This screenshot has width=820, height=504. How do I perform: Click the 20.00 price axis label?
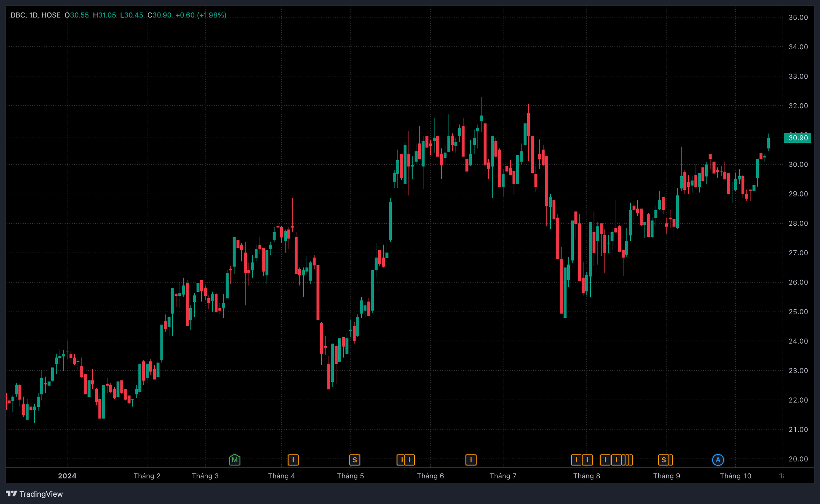(x=798, y=459)
